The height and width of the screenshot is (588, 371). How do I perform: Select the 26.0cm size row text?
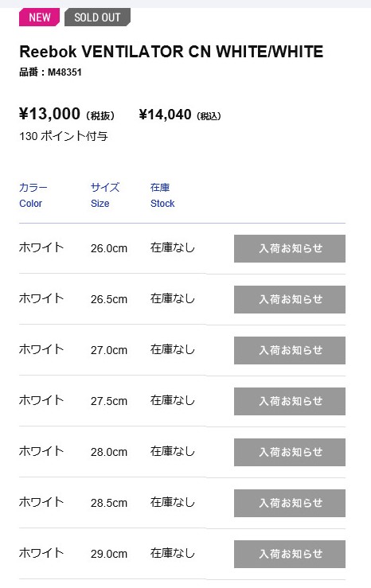pos(109,248)
